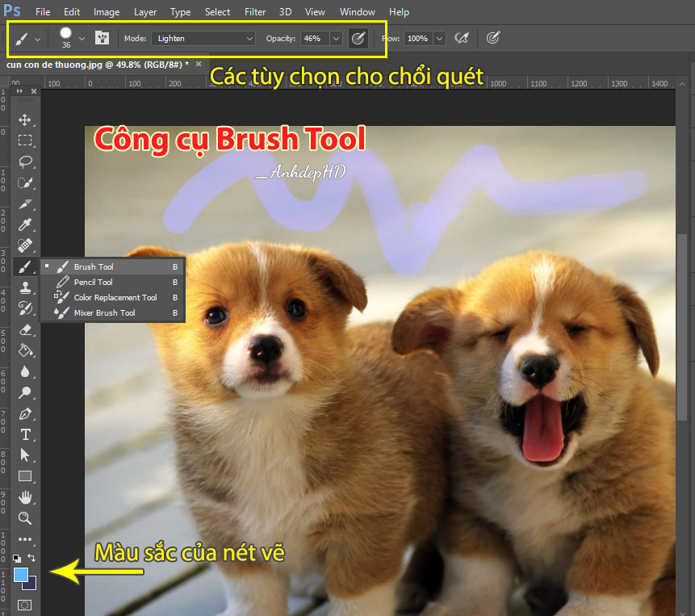
Task: Open the Opacity slider dropdown
Action: [337, 39]
